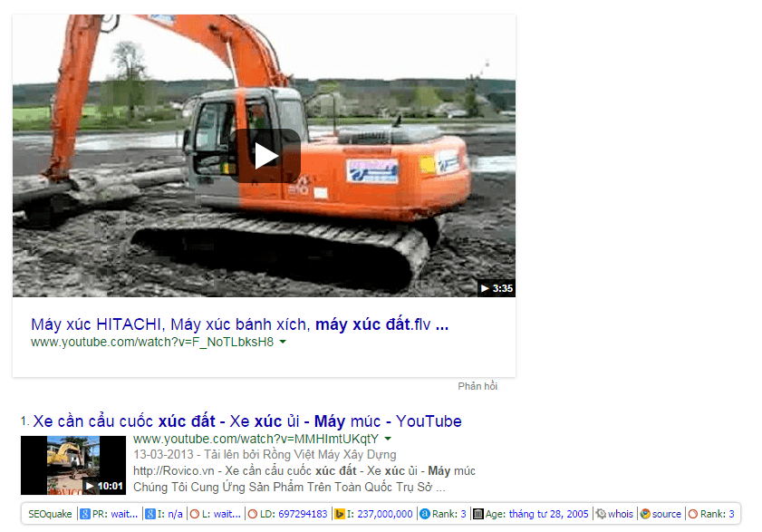Click the www.youtube.com/watch?v=MMHImtUKqtY URL text
The image size is (762, 532).
(x=256, y=439)
